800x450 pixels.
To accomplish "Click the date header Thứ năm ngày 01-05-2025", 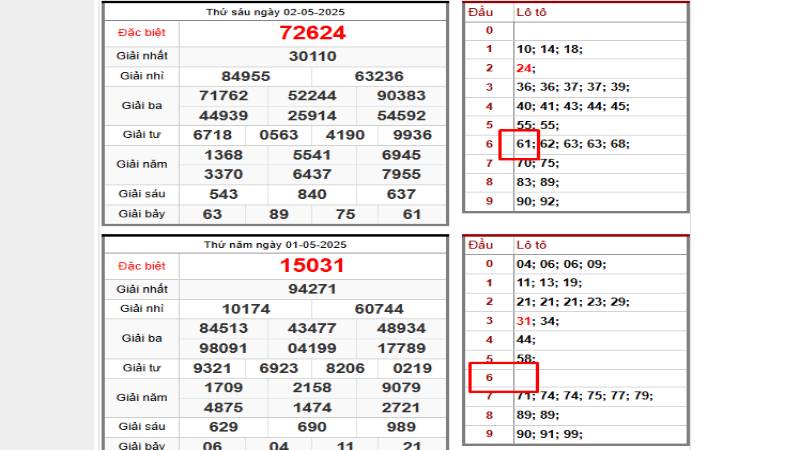I will point(274,243).
